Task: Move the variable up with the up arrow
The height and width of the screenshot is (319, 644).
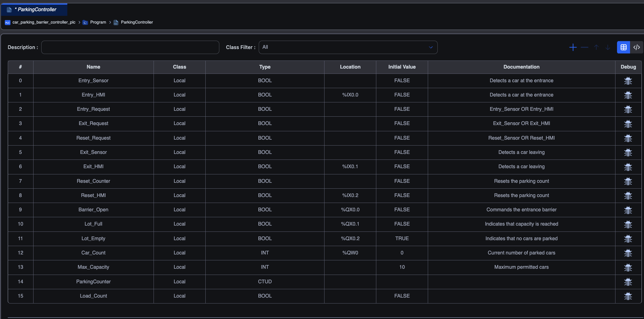Action: 596,47
